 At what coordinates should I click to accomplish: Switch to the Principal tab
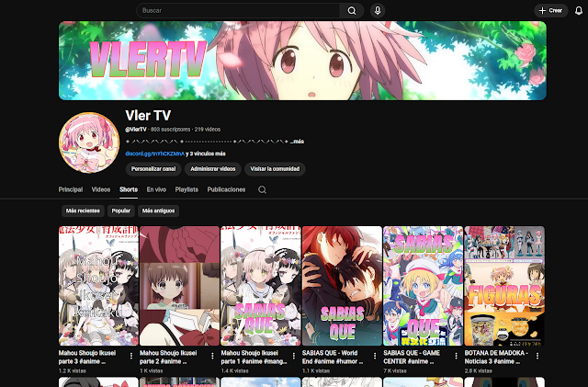tap(71, 189)
